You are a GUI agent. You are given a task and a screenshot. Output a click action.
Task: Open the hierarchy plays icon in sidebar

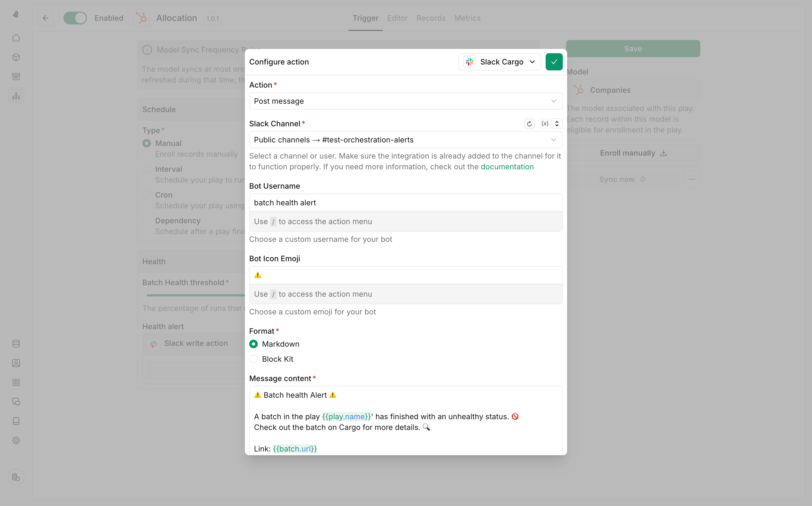point(16,96)
